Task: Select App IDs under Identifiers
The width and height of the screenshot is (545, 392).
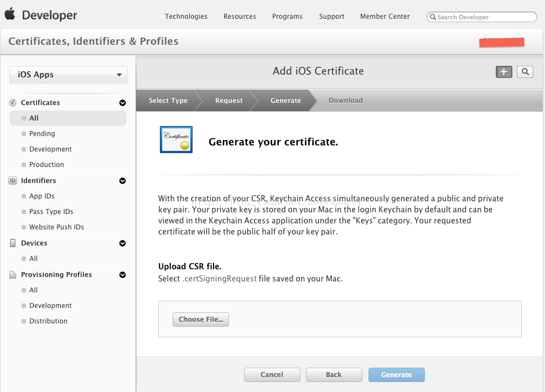Action: point(41,196)
